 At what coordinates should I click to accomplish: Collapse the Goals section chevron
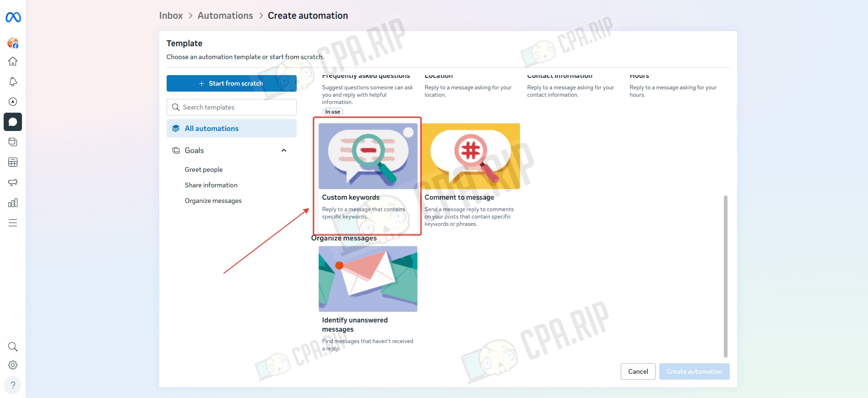click(284, 150)
